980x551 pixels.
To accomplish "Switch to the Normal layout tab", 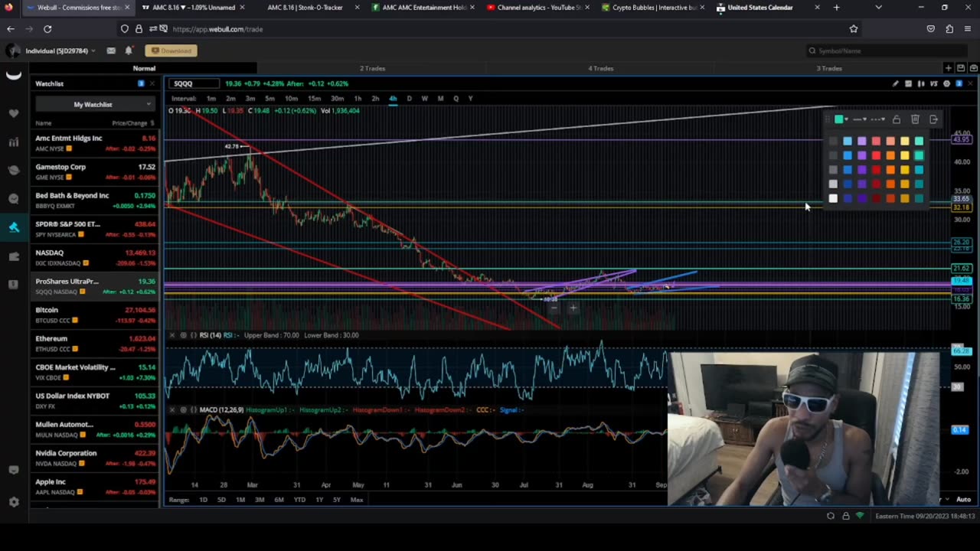I will pos(144,68).
